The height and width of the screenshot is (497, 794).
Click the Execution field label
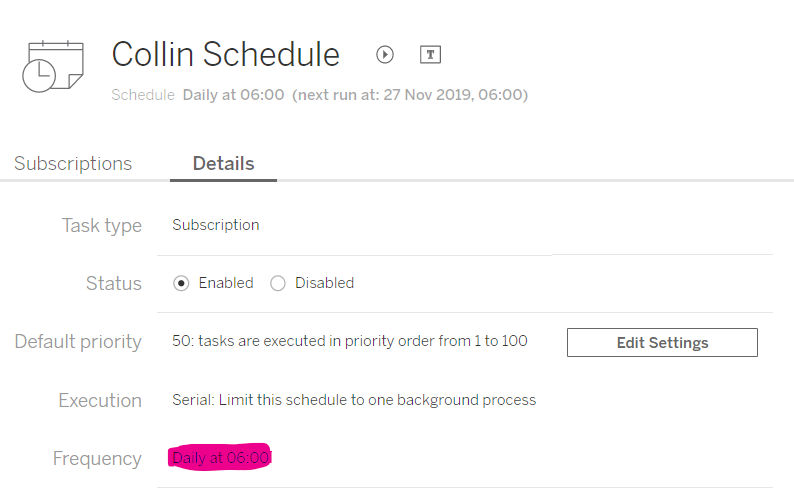pyautogui.click(x=100, y=400)
